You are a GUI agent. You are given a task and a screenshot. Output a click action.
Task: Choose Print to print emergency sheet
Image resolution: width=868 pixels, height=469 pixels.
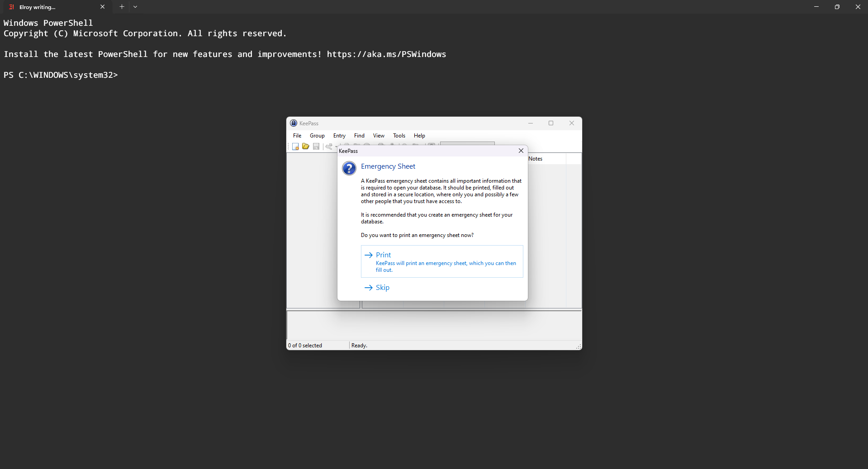point(442,261)
